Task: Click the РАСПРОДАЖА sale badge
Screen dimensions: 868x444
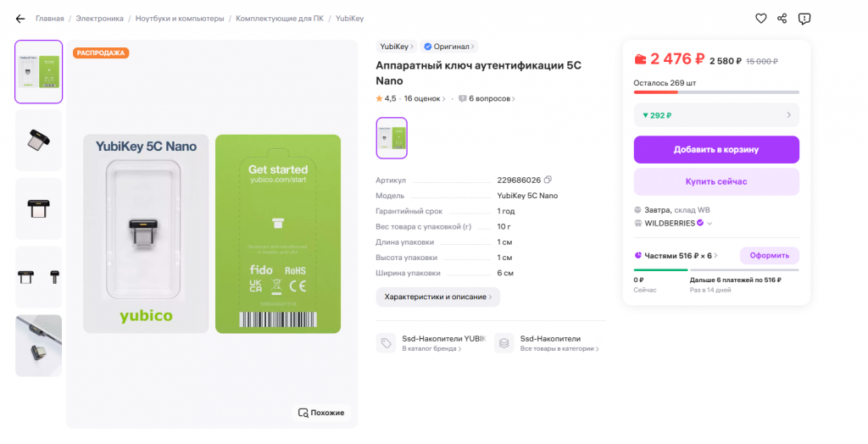Action: click(101, 53)
